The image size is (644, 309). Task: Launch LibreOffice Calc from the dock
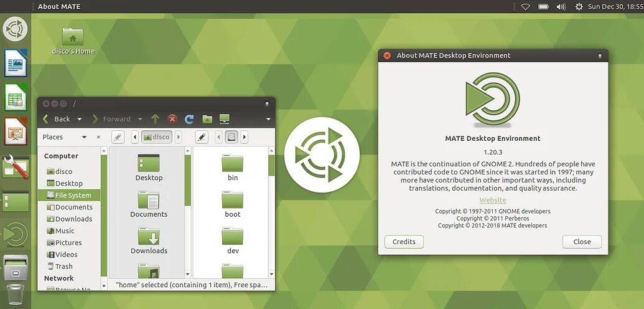pos(16,97)
